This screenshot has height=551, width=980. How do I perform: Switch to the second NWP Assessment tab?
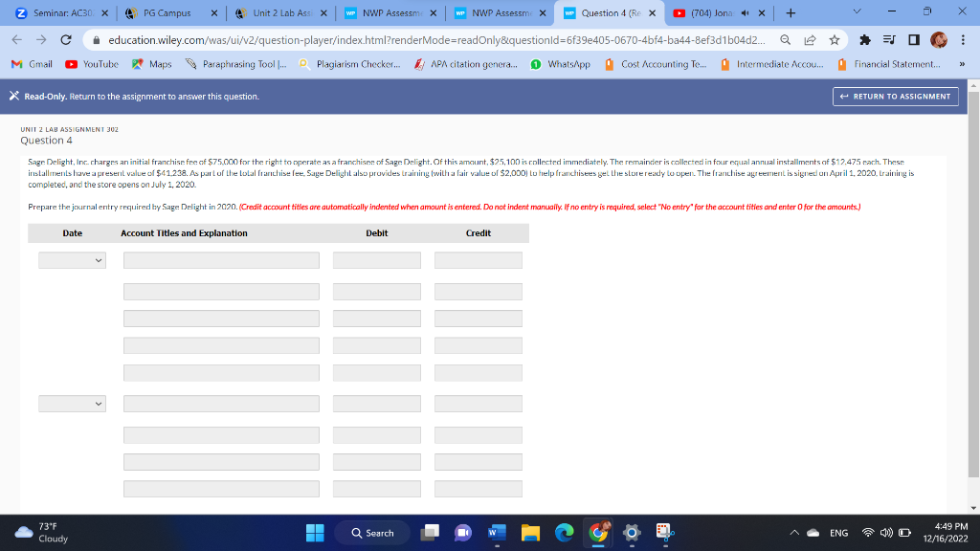click(x=500, y=13)
